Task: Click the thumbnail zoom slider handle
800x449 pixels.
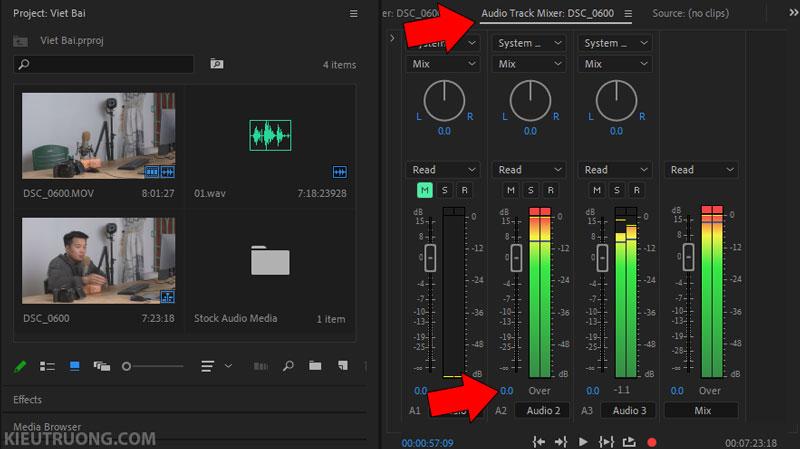Action: pyautogui.click(x=127, y=366)
